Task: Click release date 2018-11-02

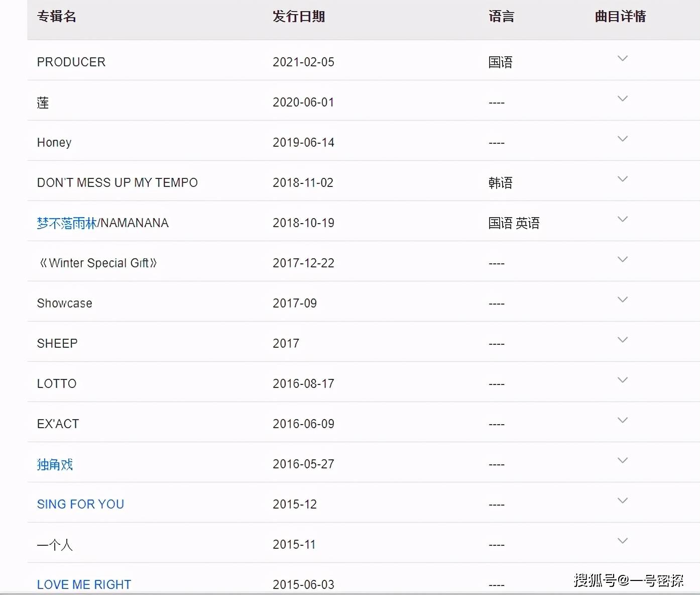Action: click(303, 182)
